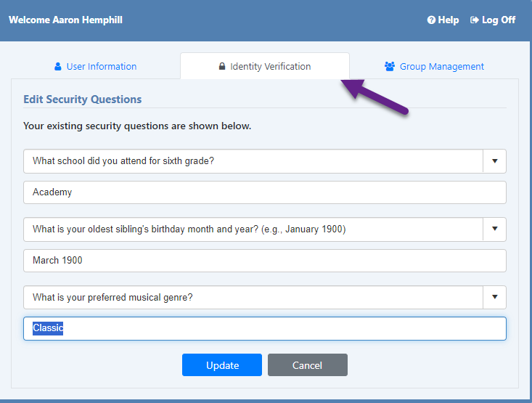532x403 pixels.
Task: Select the Identity Verification tab
Action: click(265, 66)
